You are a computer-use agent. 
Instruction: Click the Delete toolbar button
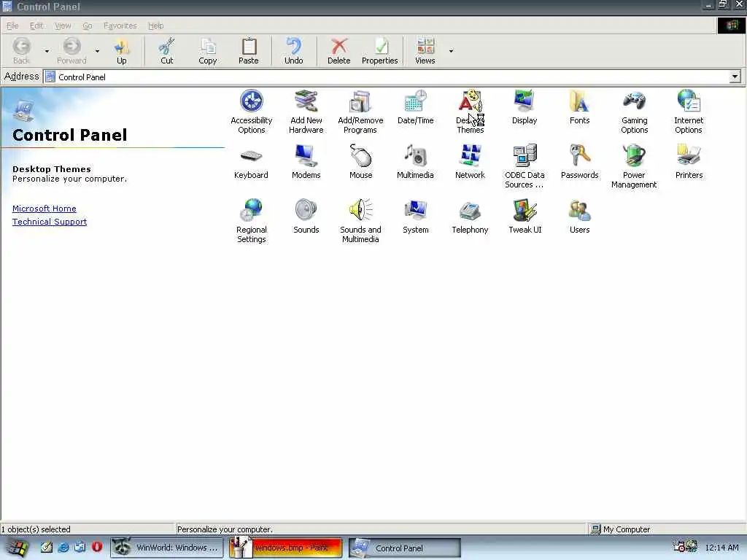coord(338,51)
